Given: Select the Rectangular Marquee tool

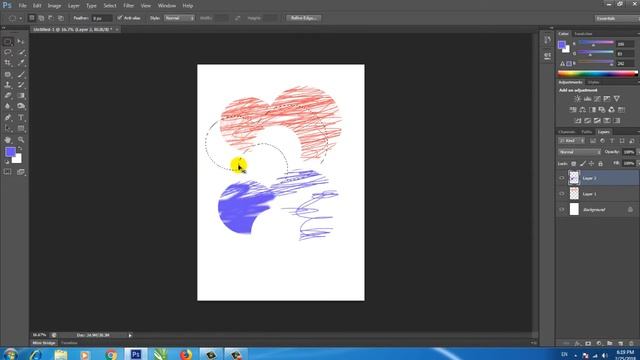Looking at the screenshot, I should pos(8,42).
